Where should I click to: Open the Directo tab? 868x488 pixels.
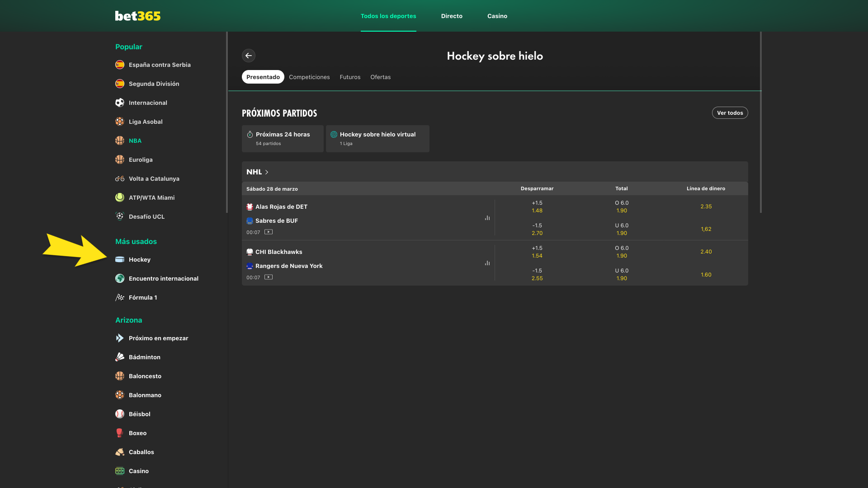point(452,16)
